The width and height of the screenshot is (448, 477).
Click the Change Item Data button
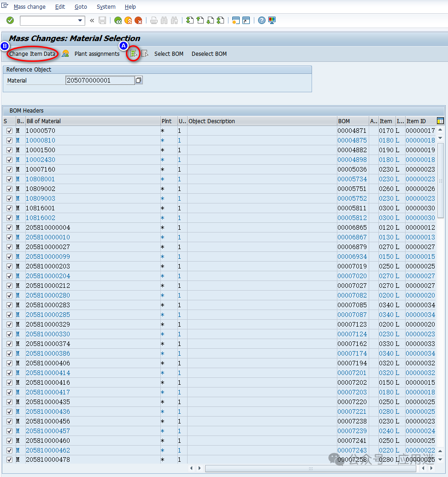[x=32, y=54]
